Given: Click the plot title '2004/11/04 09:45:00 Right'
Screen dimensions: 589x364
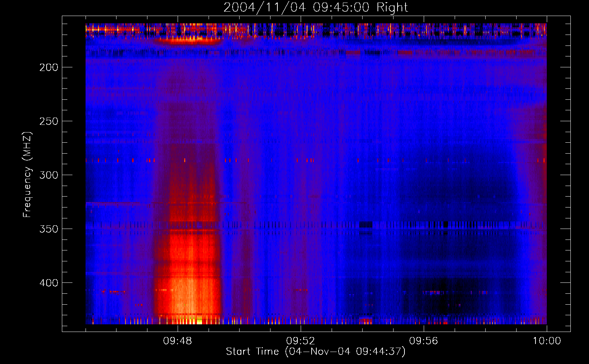Looking at the screenshot, I should point(316,7).
